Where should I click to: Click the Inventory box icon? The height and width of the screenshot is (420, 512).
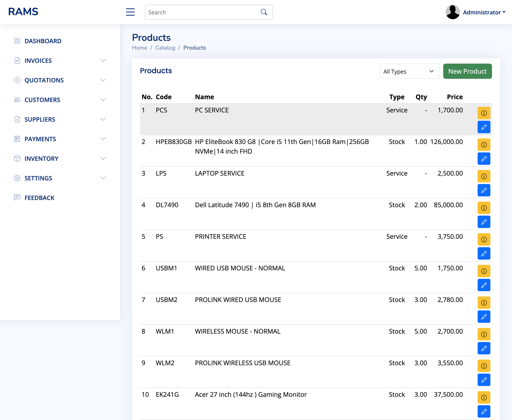coord(17,158)
